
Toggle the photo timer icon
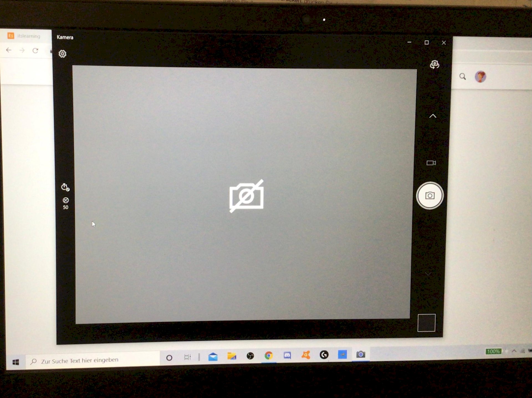point(65,187)
